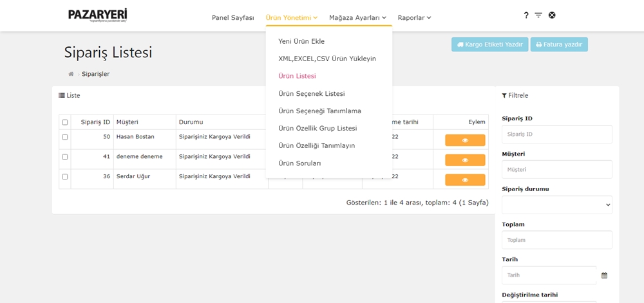Click the Müşteri filter input field

pyautogui.click(x=556, y=169)
